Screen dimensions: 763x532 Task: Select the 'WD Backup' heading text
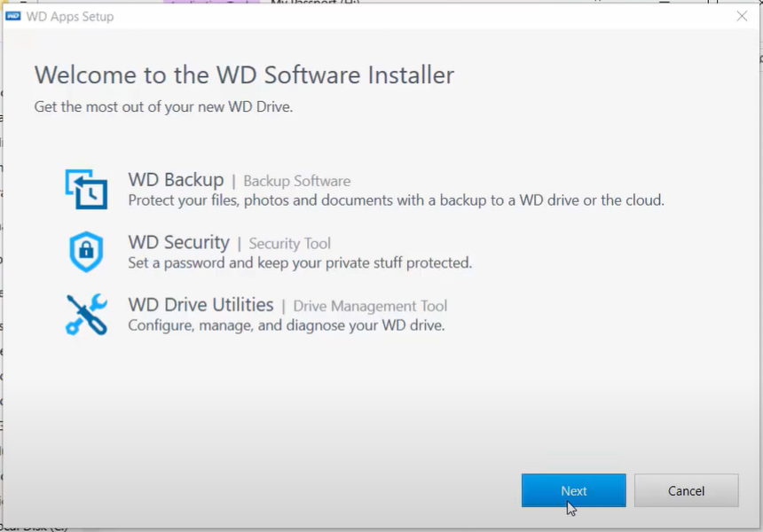[177, 180]
